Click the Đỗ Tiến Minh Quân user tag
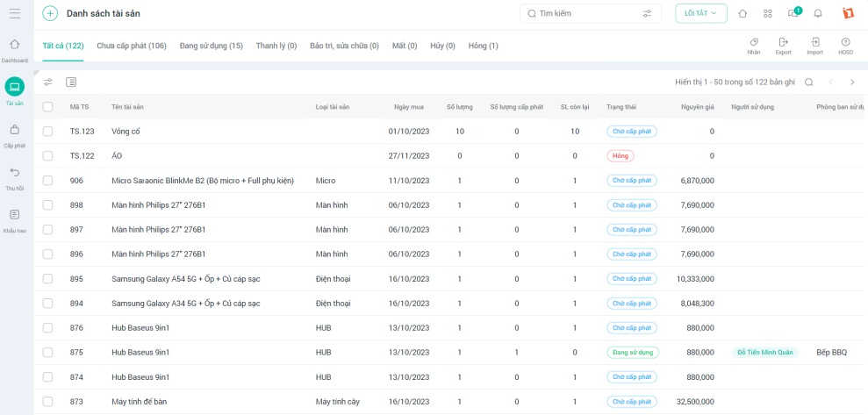The width and height of the screenshot is (868, 415). [764, 353]
